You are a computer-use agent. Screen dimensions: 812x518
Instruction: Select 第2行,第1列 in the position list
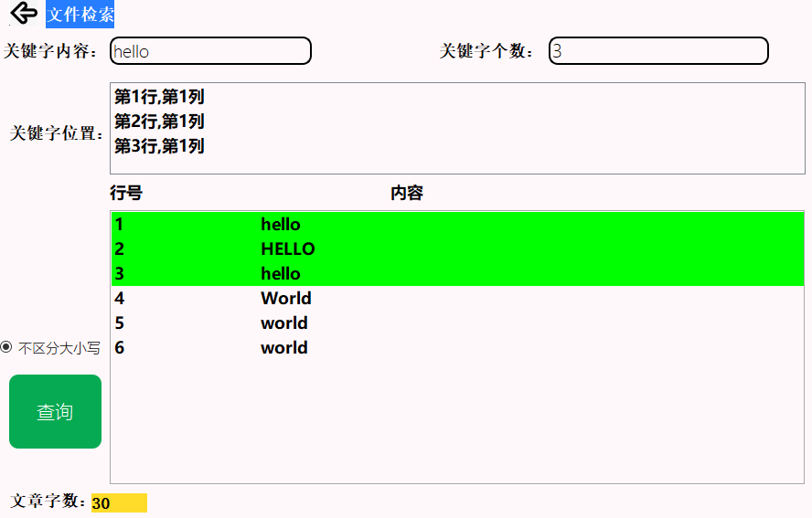click(x=159, y=122)
